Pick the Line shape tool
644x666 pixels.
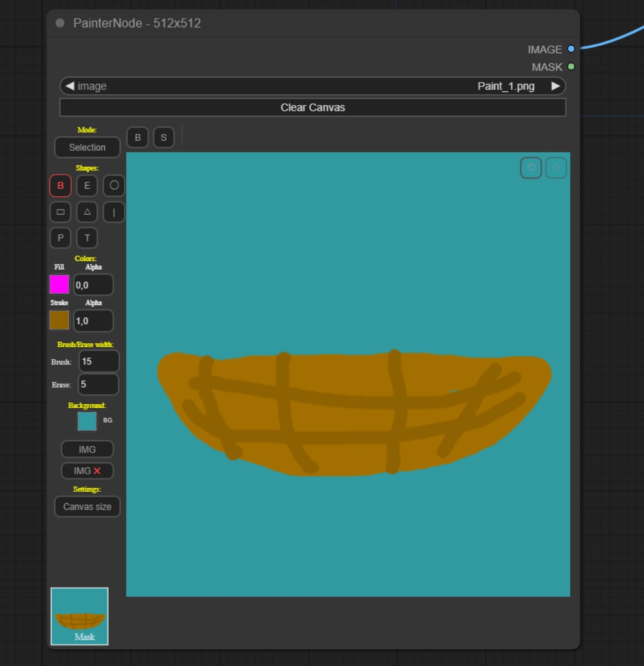coord(114,212)
